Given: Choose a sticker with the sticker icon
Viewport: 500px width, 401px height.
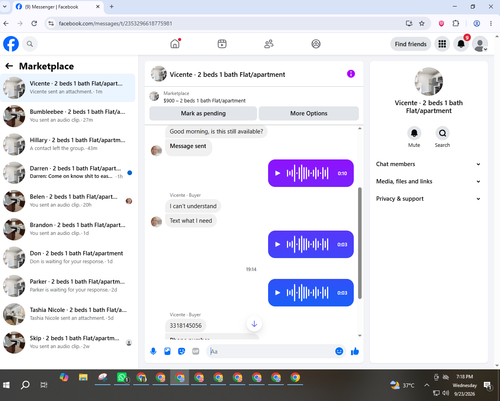Looking at the screenshot, I should point(181,351).
